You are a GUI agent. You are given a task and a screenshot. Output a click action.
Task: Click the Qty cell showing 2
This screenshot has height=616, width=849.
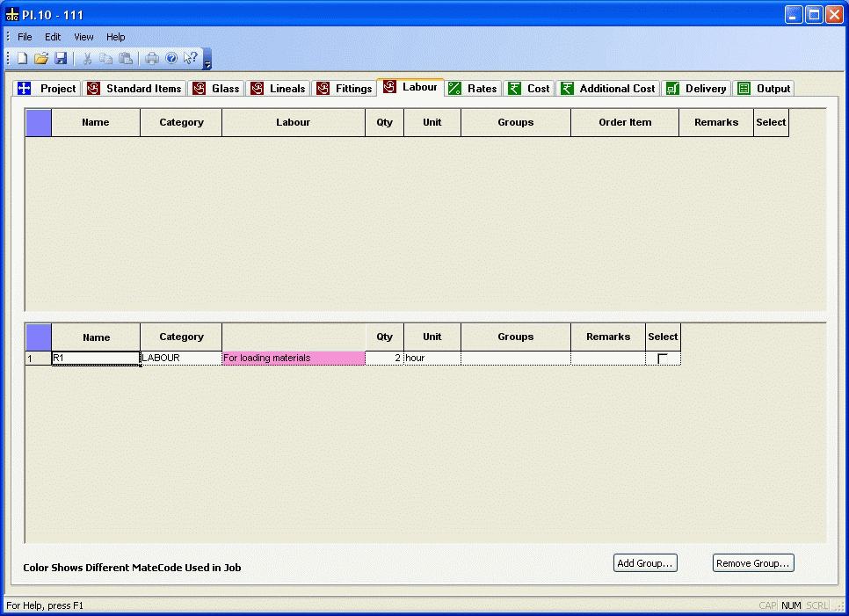click(x=385, y=359)
